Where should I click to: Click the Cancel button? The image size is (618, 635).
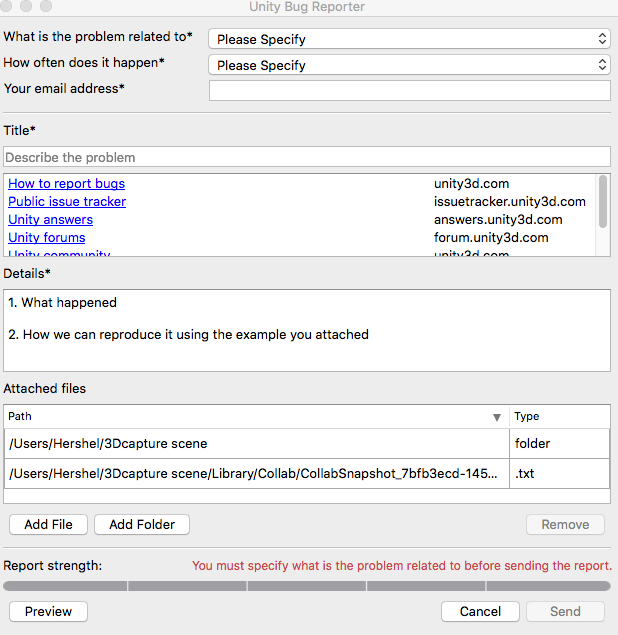(x=480, y=612)
